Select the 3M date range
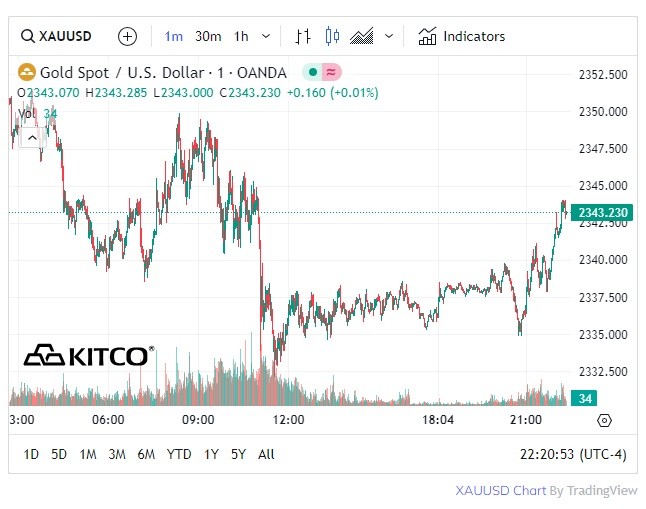Viewport: 646px width, 509px height. pos(117,455)
